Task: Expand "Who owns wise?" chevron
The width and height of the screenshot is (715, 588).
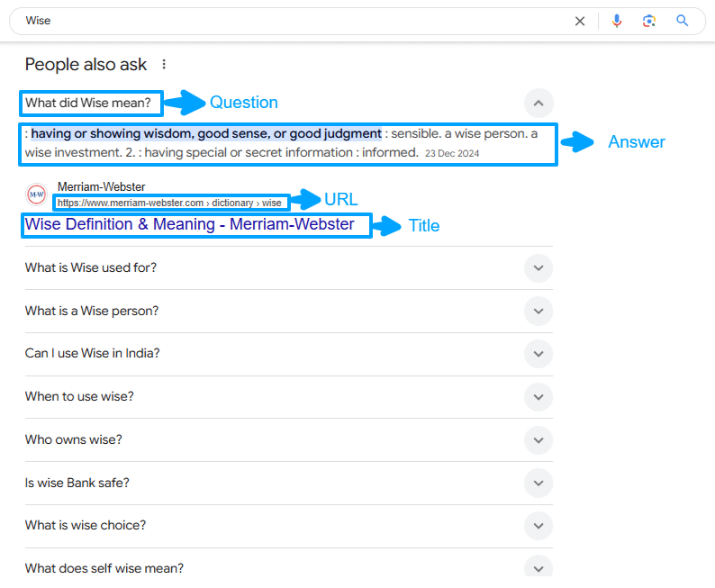Action: click(x=538, y=439)
